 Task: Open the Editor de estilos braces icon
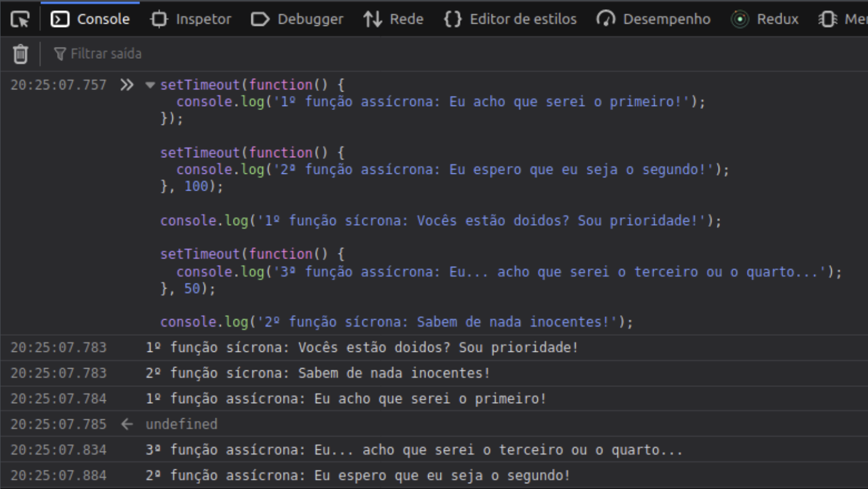coord(453,18)
